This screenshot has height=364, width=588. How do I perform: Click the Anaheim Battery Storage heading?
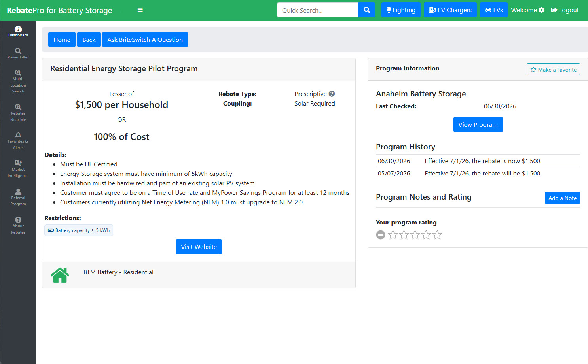(421, 94)
